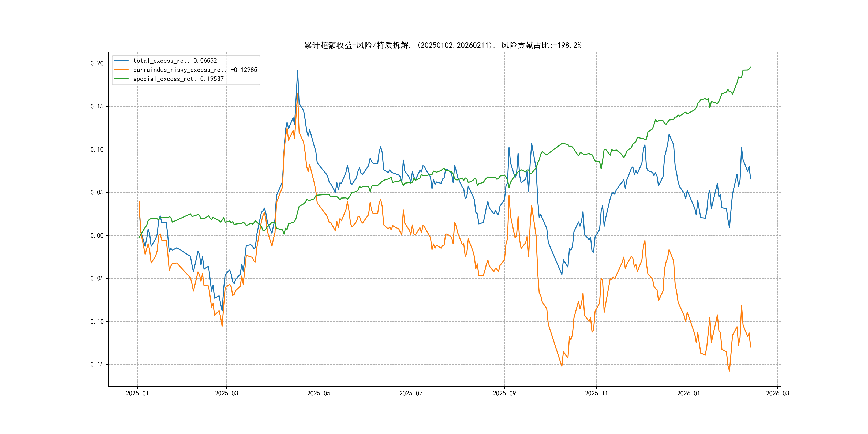Click the 2025-01 x-axis tick label
The width and height of the screenshot is (868, 434).
(x=137, y=393)
